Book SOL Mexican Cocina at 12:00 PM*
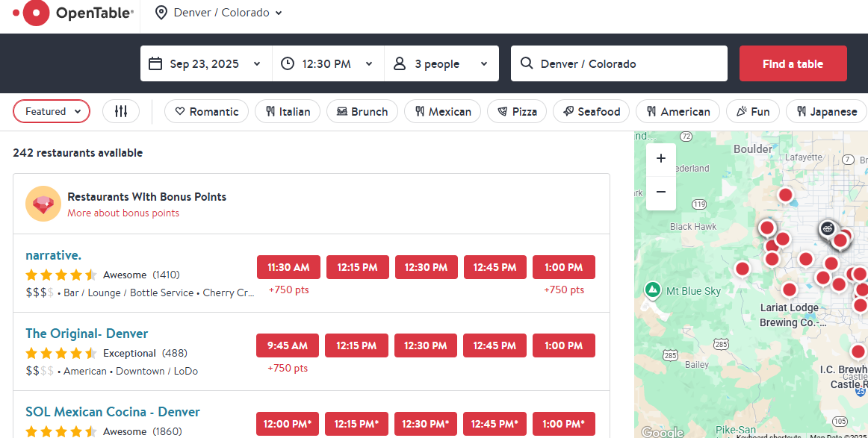Screen dimensions: 868x438 click(288, 424)
